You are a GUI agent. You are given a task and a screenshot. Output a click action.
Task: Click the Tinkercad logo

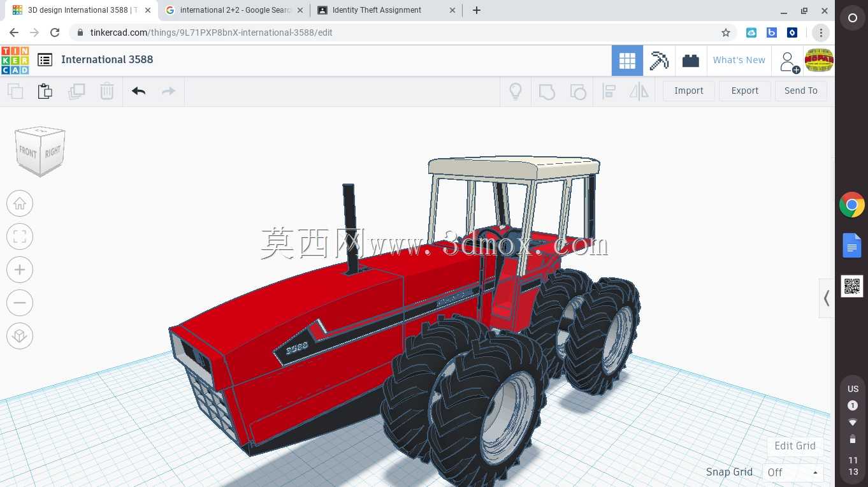coord(15,60)
